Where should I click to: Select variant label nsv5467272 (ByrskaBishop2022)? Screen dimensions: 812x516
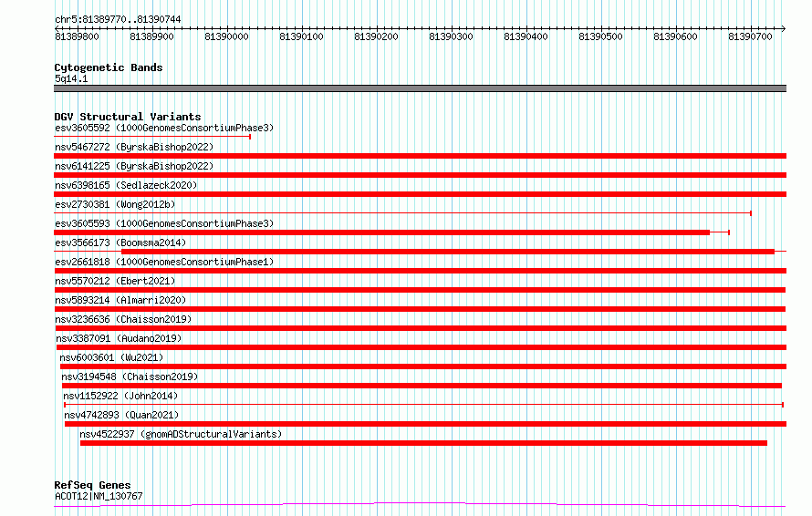(x=134, y=147)
